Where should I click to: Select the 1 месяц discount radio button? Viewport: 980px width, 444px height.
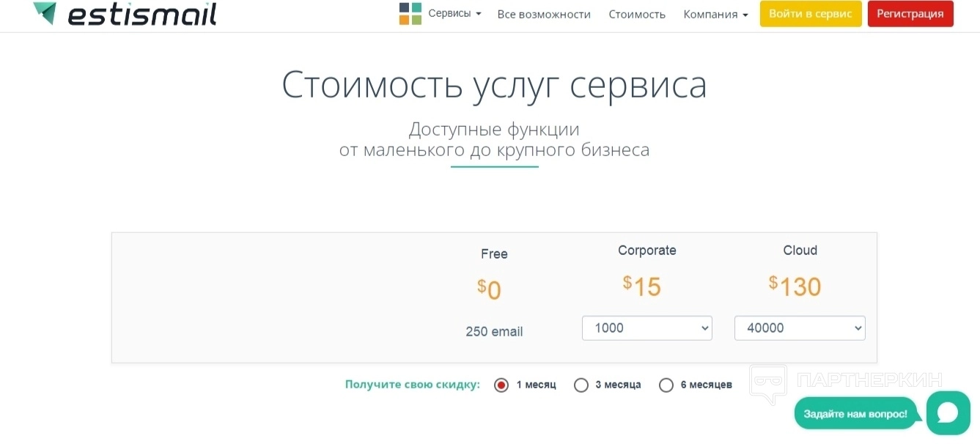point(501,385)
